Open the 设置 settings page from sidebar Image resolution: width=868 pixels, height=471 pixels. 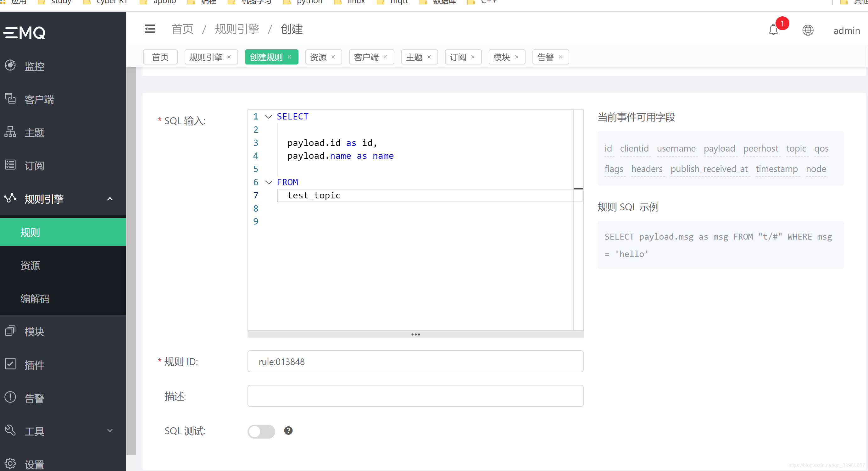click(x=34, y=463)
